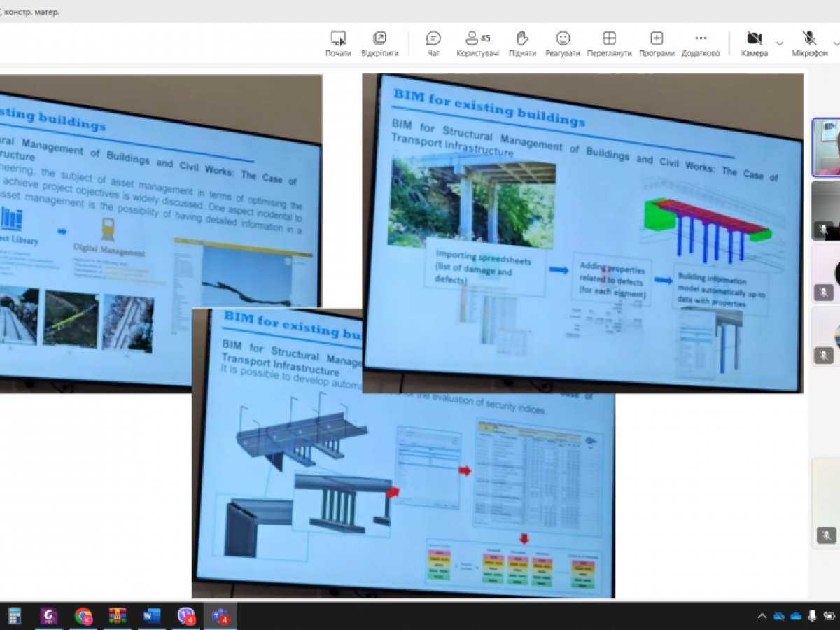
Task: Open Viber from the taskbar
Action: [x=186, y=616]
